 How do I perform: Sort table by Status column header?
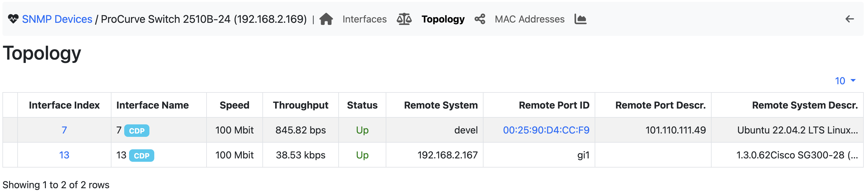tap(362, 105)
